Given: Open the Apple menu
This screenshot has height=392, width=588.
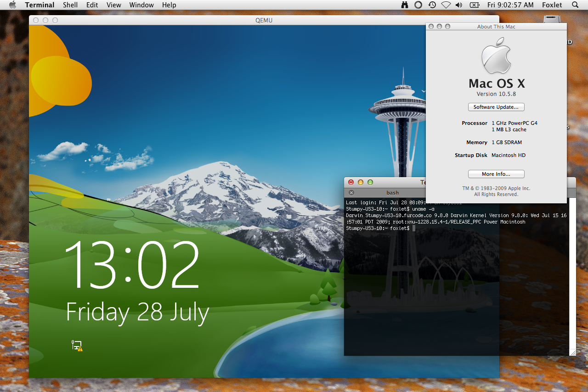Looking at the screenshot, I should [x=12, y=5].
